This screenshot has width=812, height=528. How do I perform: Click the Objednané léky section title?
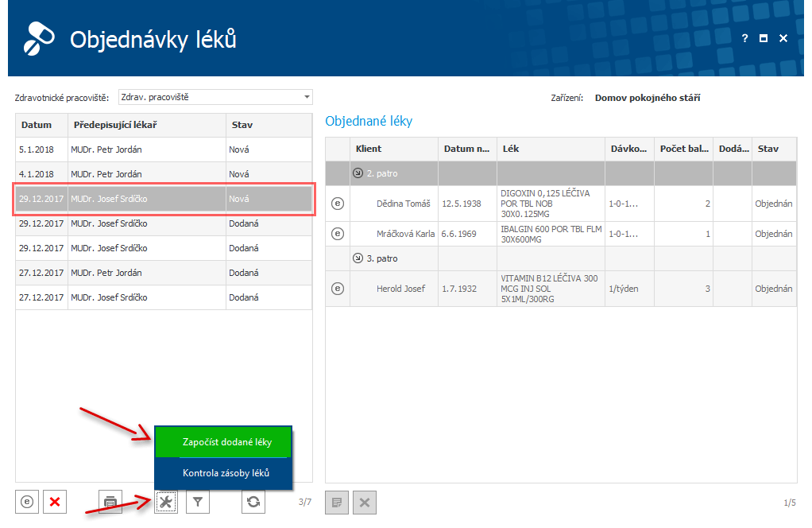pos(369,121)
